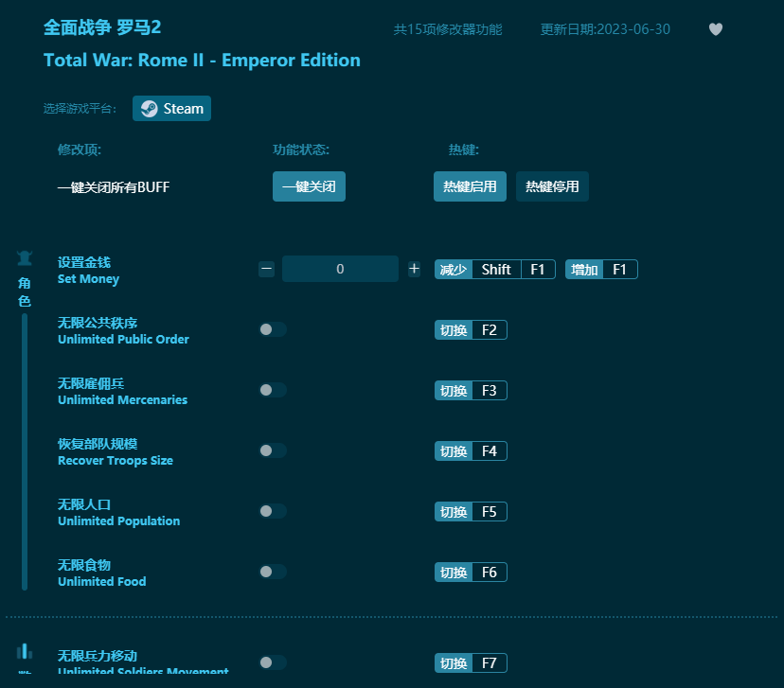Enable Unlimited Mercenaries
The width and height of the screenshot is (784, 688).
click(273, 390)
